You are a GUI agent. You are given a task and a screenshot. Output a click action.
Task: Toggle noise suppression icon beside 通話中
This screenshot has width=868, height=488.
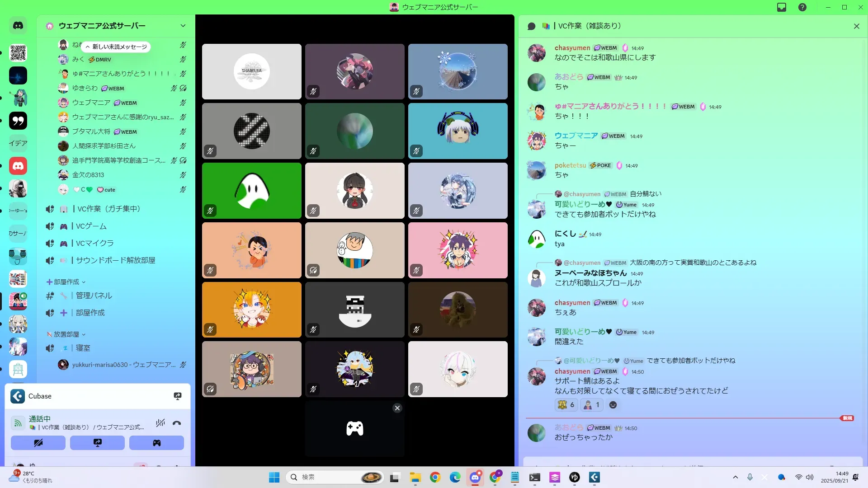click(x=160, y=423)
